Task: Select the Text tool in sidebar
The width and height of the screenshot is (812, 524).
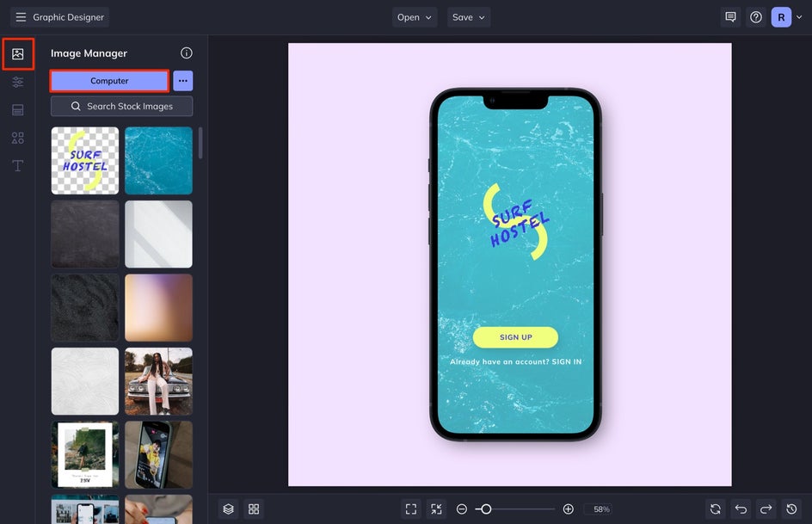Action: pyautogui.click(x=17, y=165)
